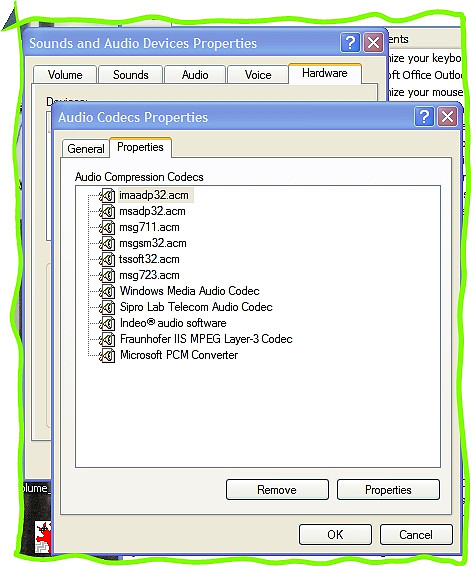Click the codec icon beside tssoft32.acm
Viewport: 471px width, 566px height.
coord(107,260)
